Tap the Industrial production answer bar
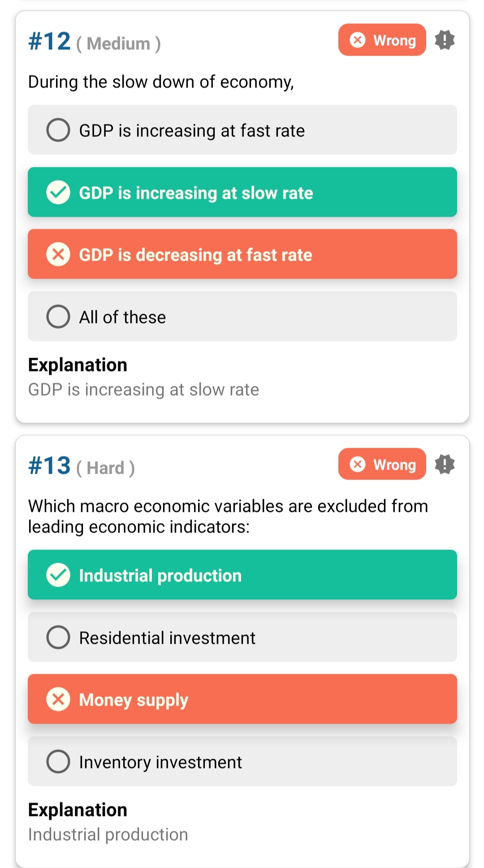 point(242,575)
